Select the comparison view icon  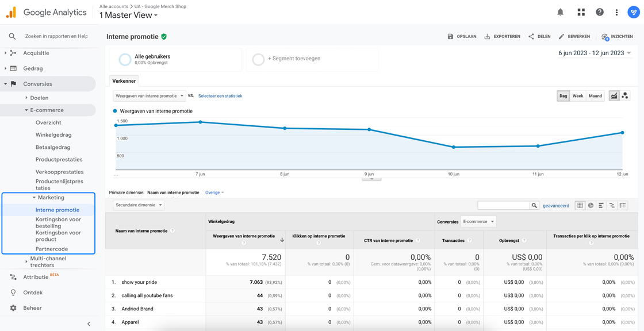coord(612,205)
